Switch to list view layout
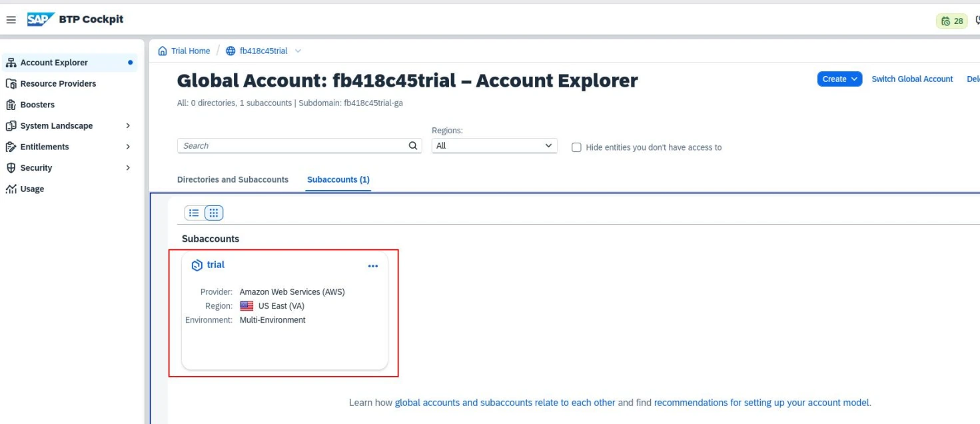This screenshot has width=980, height=424. [194, 213]
